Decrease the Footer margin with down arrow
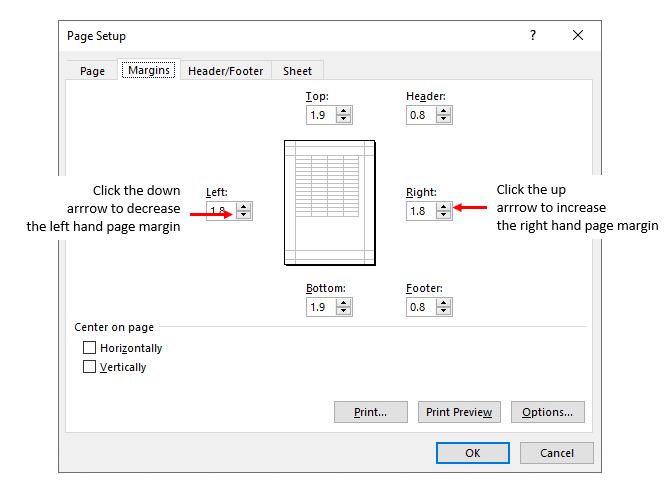 pyautogui.click(x=444, y=312)
